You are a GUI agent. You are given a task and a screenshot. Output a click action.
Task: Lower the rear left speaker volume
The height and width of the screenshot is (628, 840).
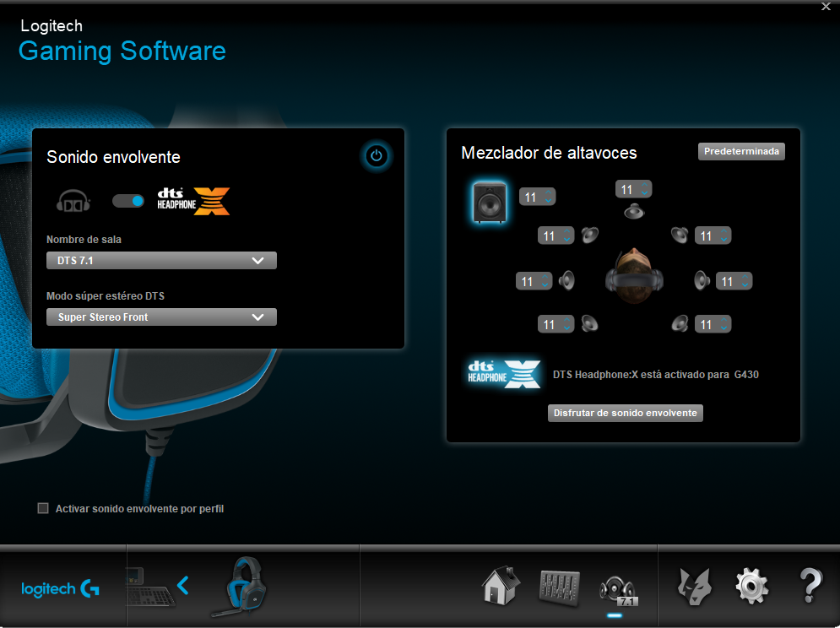tap(566, 328)
